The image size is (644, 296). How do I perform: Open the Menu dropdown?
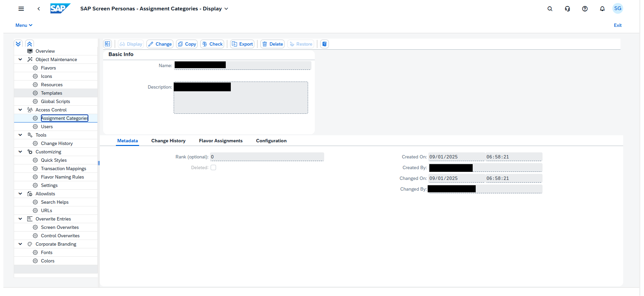pyautogui.click(x=24, y=25)
